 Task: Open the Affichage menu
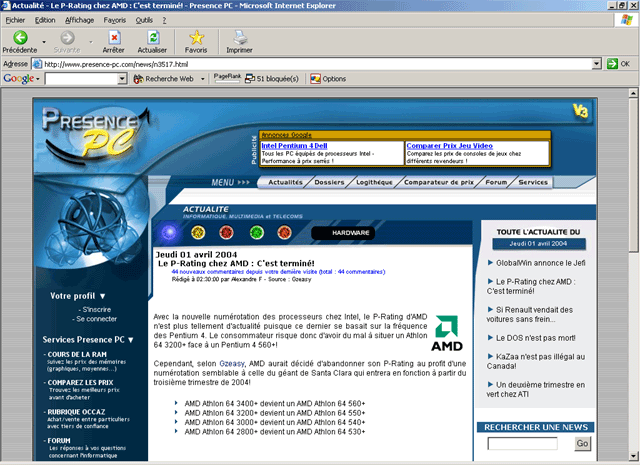point(79,20)
